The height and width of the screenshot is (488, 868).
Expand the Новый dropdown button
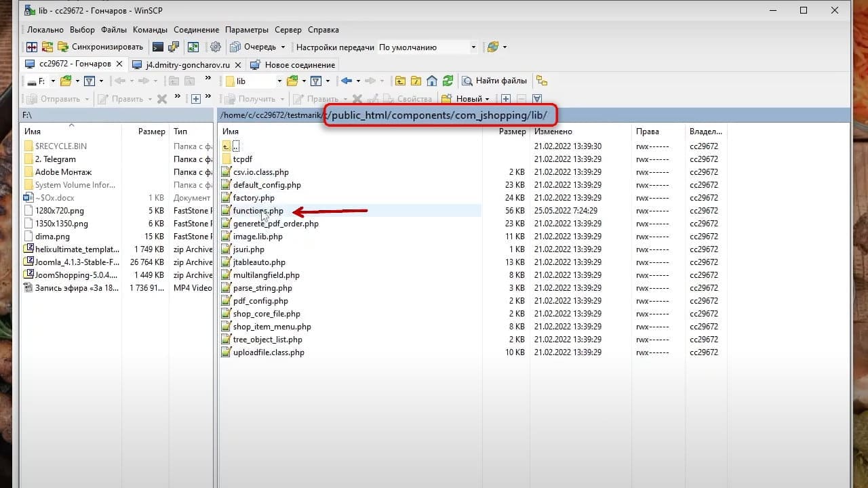[466, 98]
